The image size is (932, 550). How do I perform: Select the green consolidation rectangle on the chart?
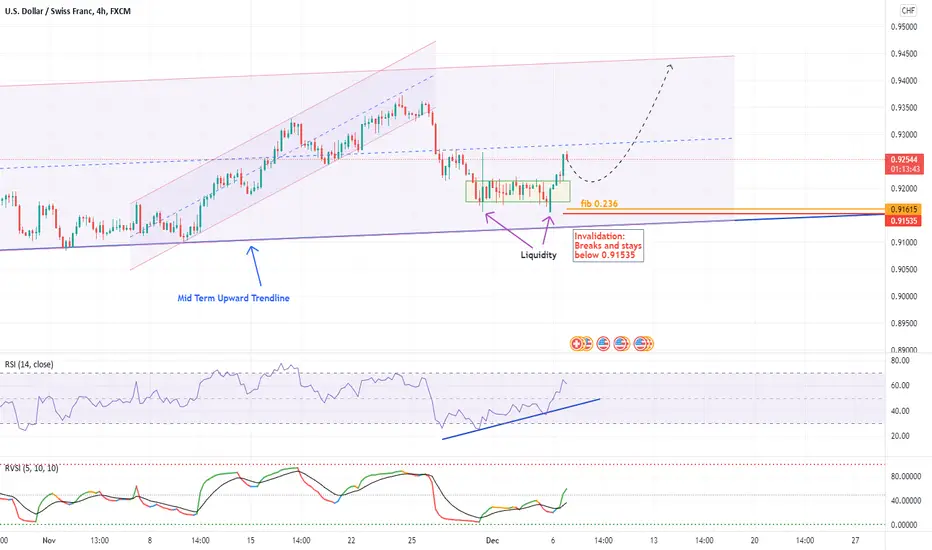[518, 191]
